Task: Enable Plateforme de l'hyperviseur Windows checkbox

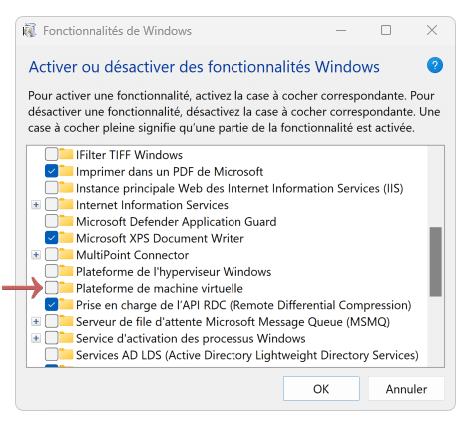Action: pos(51,271)
